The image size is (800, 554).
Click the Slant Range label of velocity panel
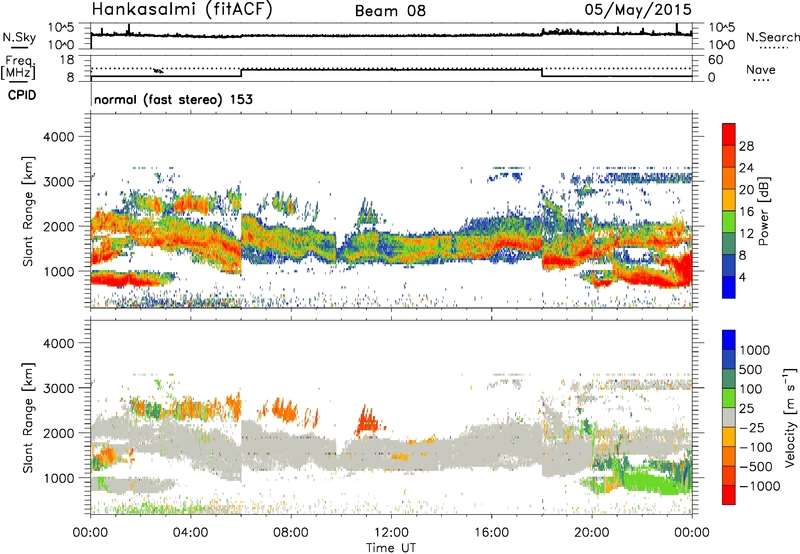point(28,417)
